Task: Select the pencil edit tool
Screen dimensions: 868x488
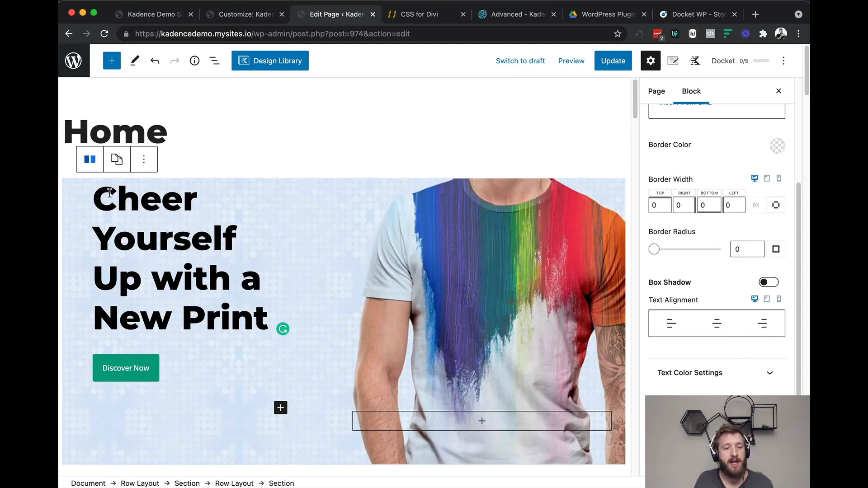Action: [x=133, y=60]
